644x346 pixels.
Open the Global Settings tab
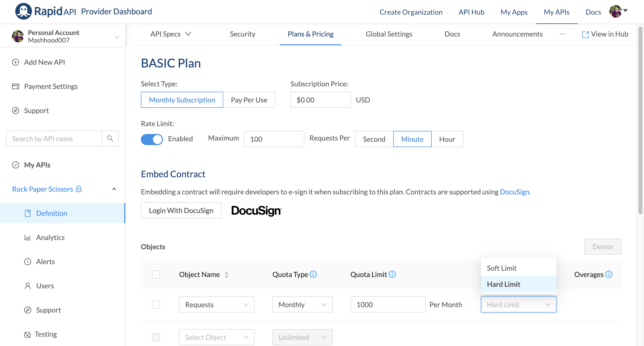pyautogui.click(x=389, y=34)
